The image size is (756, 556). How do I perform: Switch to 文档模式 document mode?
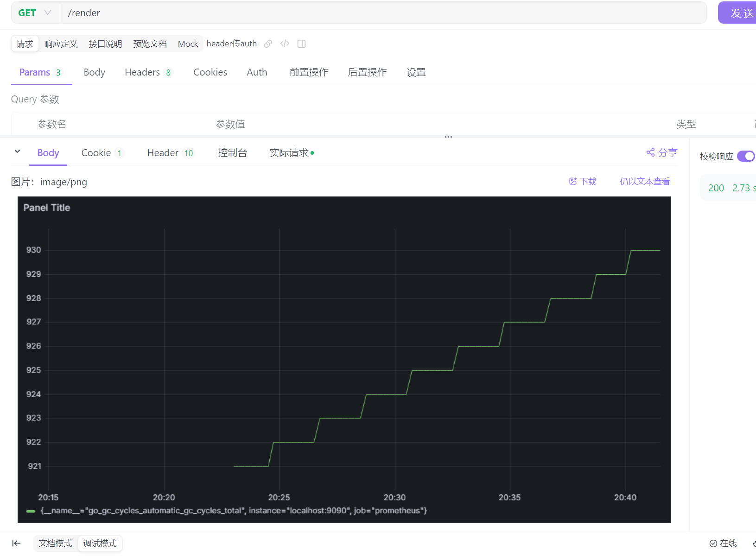(55, 543)
